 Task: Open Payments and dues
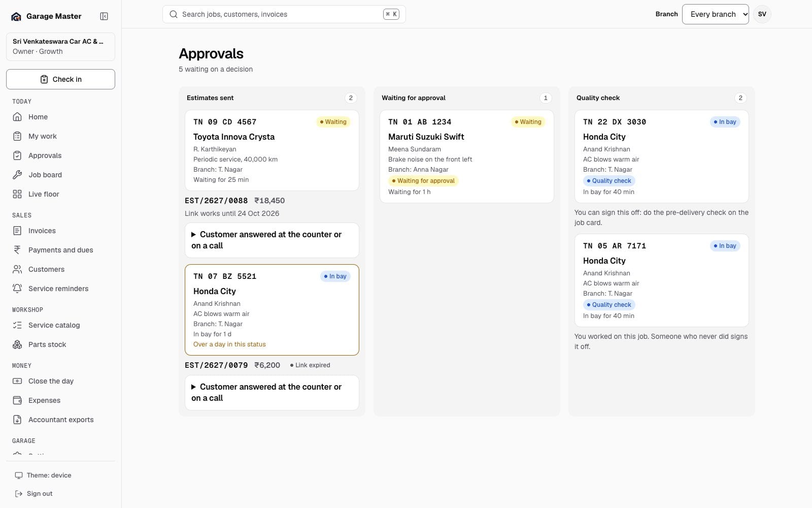pos(60,250)
